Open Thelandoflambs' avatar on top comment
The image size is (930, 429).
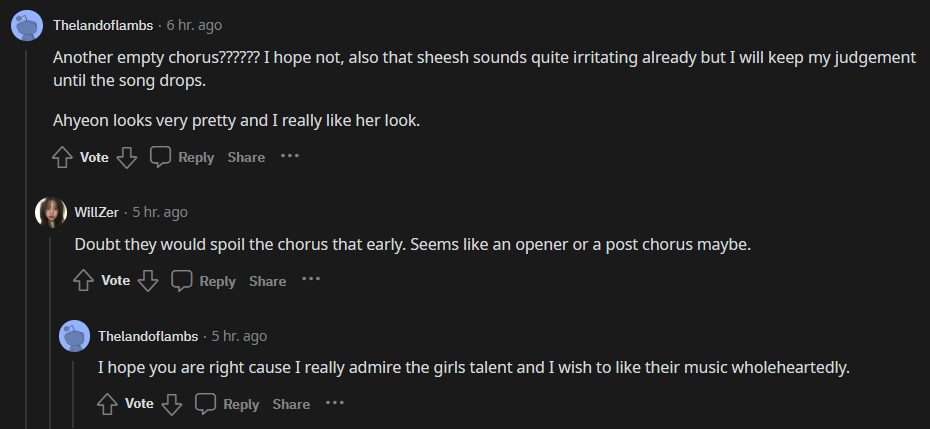tap(27, 25)
